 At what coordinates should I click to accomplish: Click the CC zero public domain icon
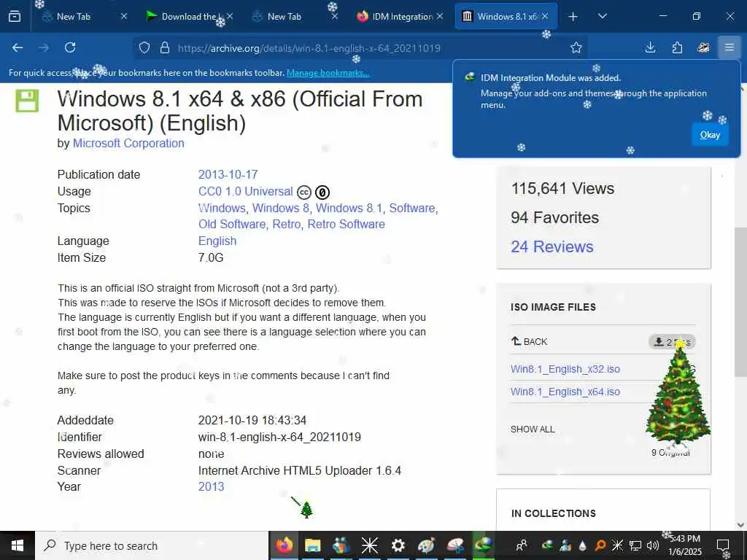(322, 192)
